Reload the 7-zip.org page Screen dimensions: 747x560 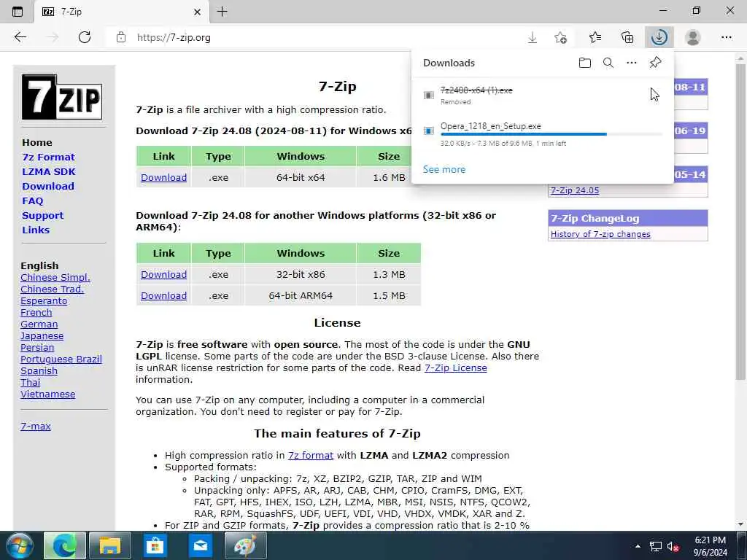[85, 37]
